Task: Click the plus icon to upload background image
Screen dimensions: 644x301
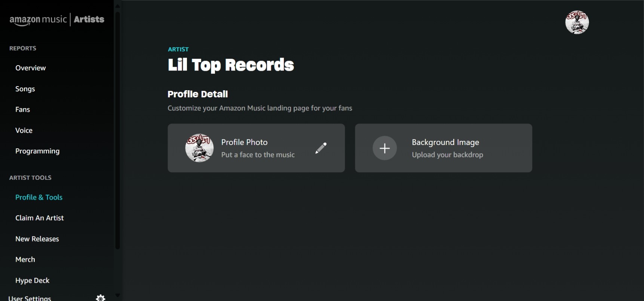Action: coord(385,148)
